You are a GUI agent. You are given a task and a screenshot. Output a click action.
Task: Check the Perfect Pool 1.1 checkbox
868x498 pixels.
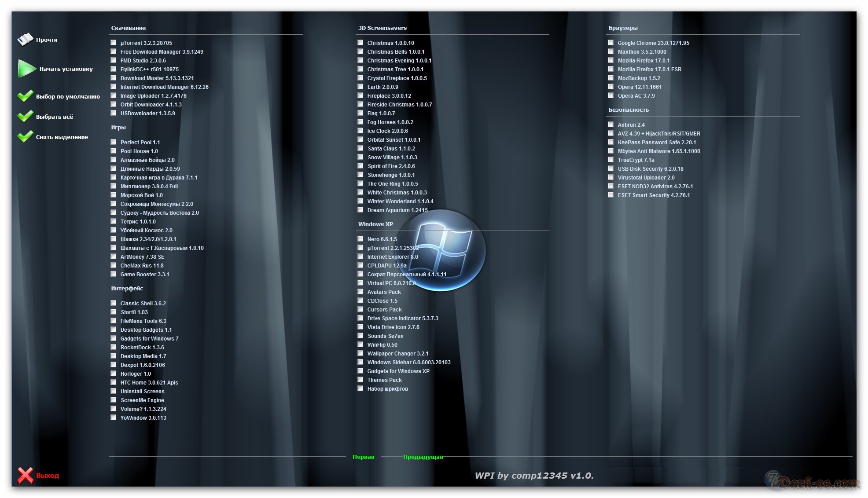tap(114, 142)
